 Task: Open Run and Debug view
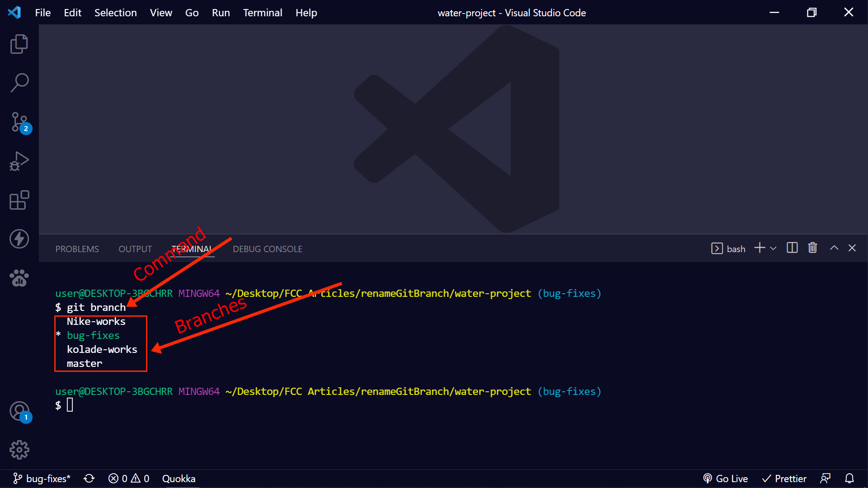tap(19, 161)
